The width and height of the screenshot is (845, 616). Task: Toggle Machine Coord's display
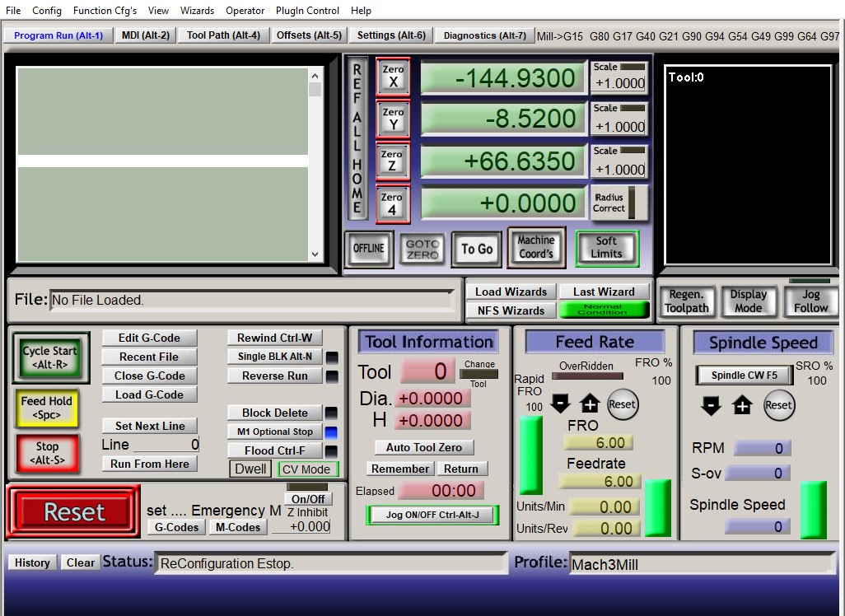pos(536,247)
